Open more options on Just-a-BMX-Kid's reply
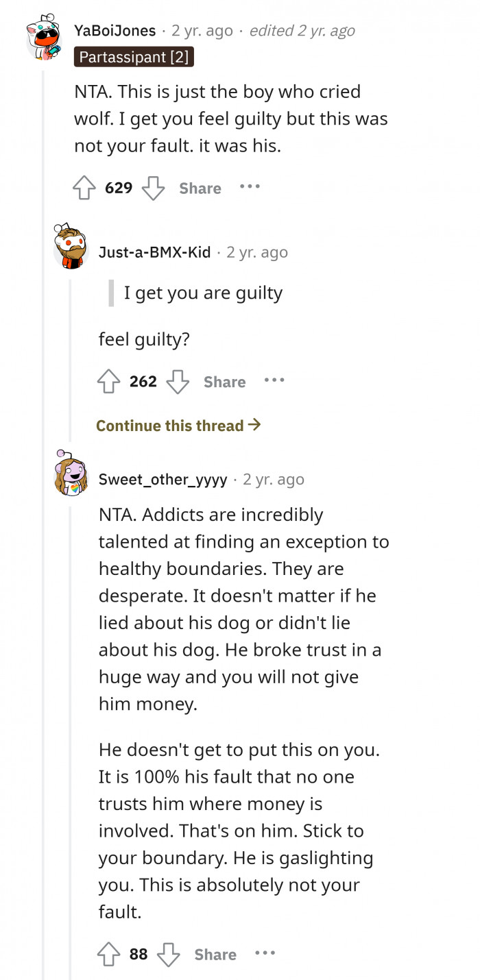Image resolution: width=480 pixels, height=980 pixels. coord(274,380)
